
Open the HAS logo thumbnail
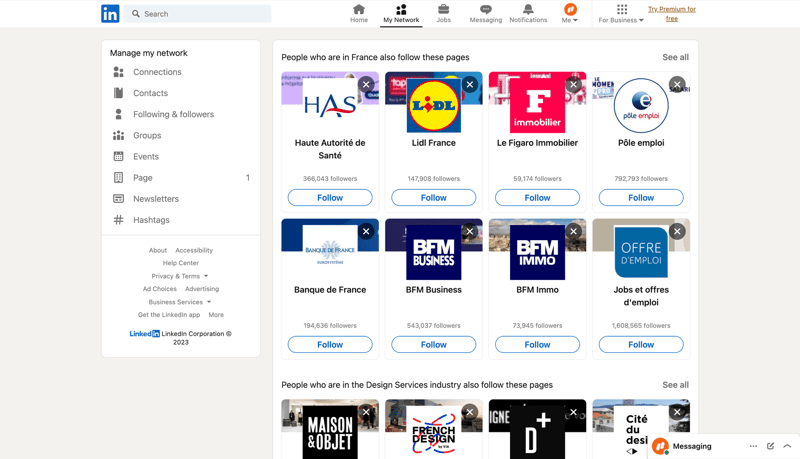[x=330, y=106]
